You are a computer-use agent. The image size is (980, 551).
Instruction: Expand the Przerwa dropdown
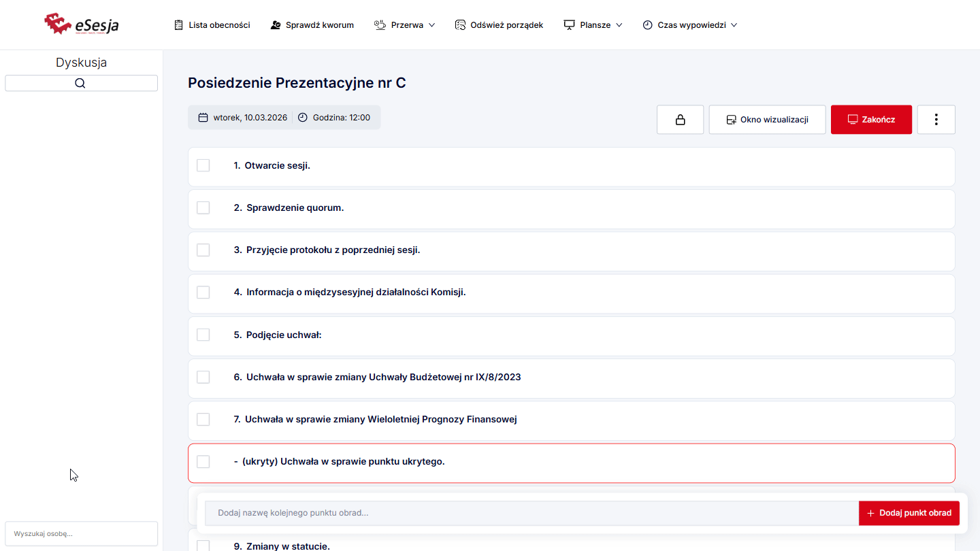[404, 25]
